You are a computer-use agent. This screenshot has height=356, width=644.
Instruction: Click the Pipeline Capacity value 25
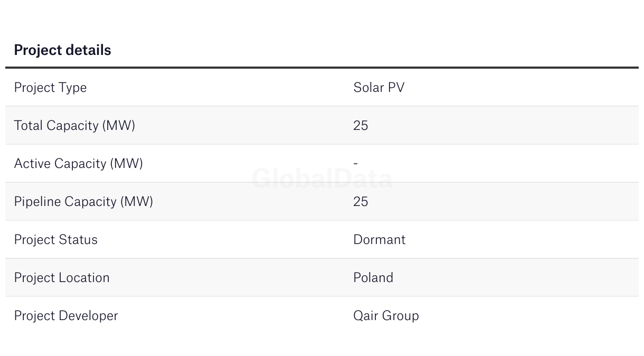(x=361, y=202)
